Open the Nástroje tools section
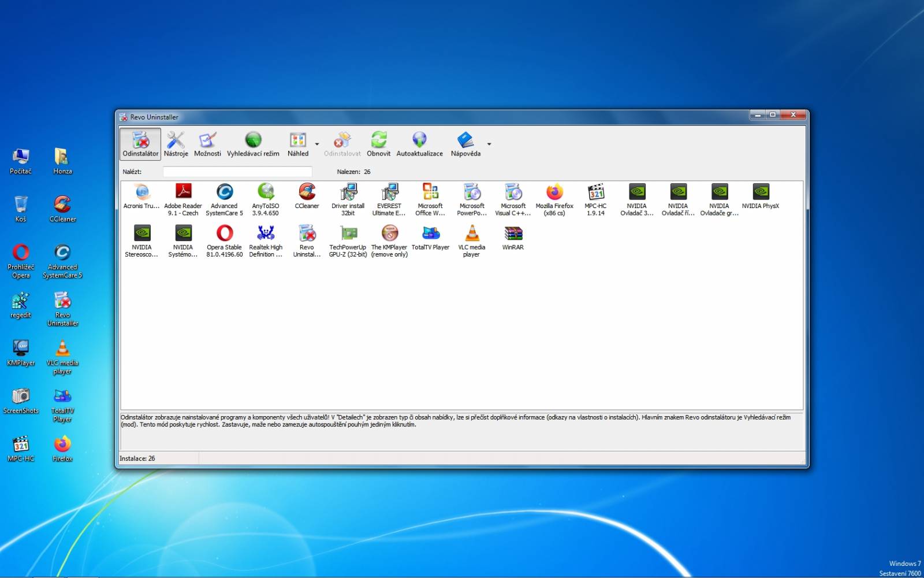 (x=176, y=144)
